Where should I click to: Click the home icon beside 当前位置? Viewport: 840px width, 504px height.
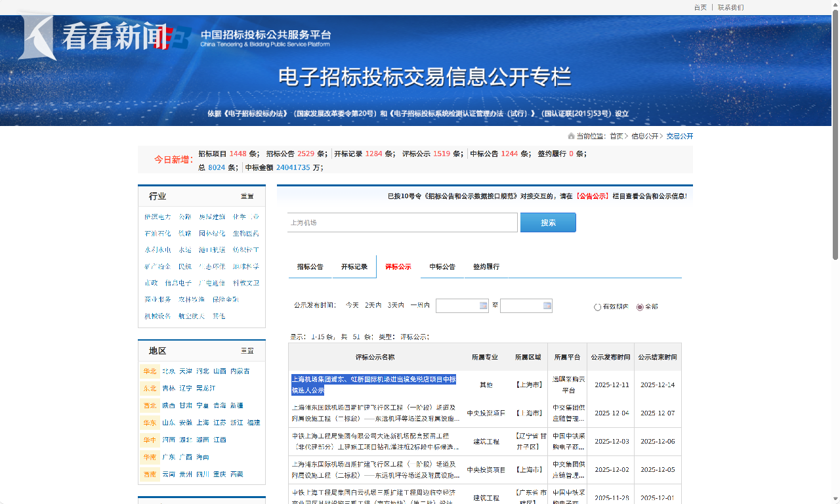click(x=571, y=136)
